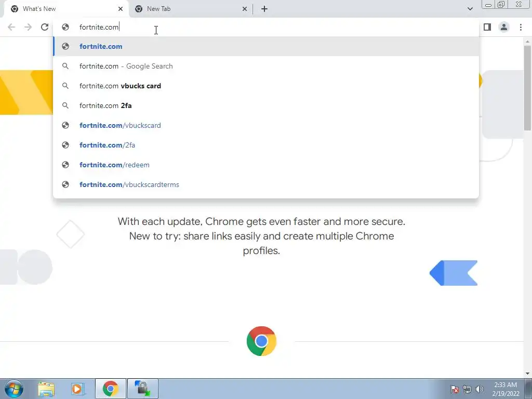The image size is (532, 399).
Task: Click magnifier icon beside vbucks card suggestion
Action: tap(65, 86)
